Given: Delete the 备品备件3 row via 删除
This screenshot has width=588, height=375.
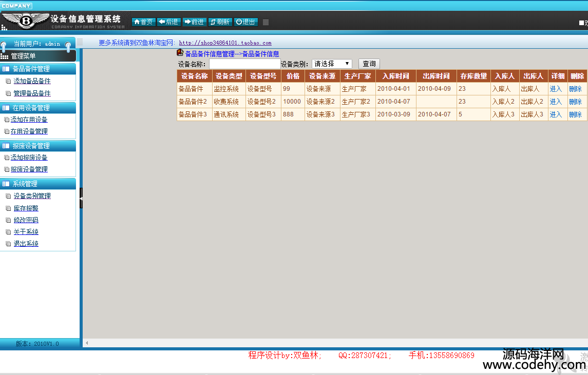Looking at the screenshot, I should tap(575, 114).
